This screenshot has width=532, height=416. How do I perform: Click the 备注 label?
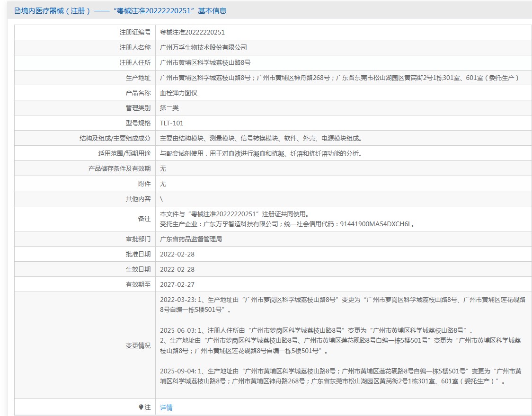coord(144,219)
